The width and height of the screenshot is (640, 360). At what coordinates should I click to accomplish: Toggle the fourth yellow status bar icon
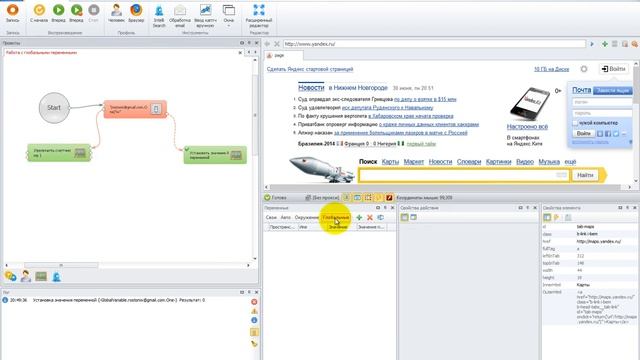click(x=378, y=198)
